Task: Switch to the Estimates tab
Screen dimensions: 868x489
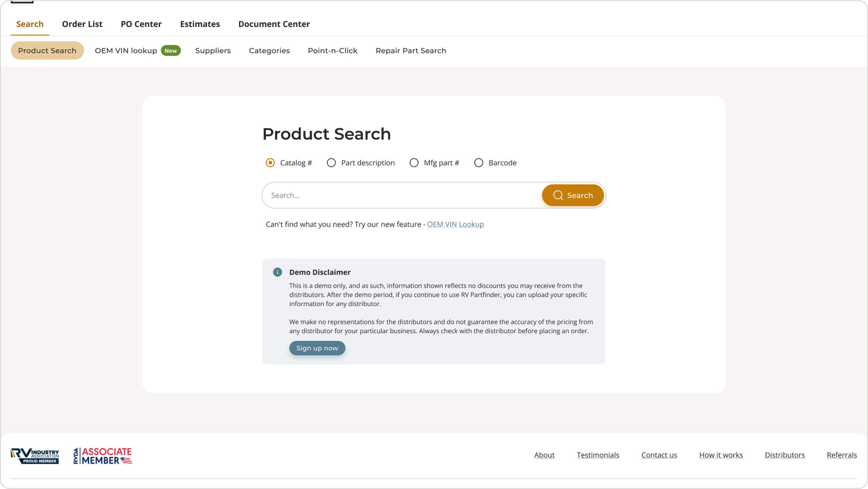Action: 200,24
